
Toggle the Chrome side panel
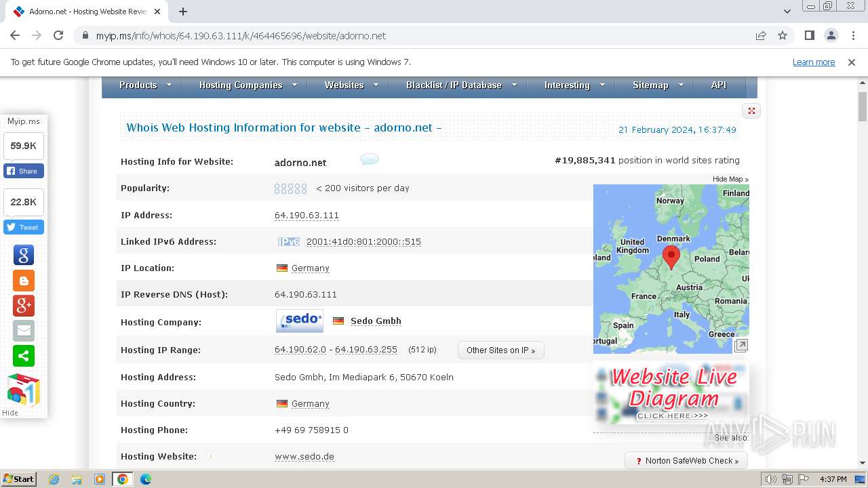tap(810, 36)
